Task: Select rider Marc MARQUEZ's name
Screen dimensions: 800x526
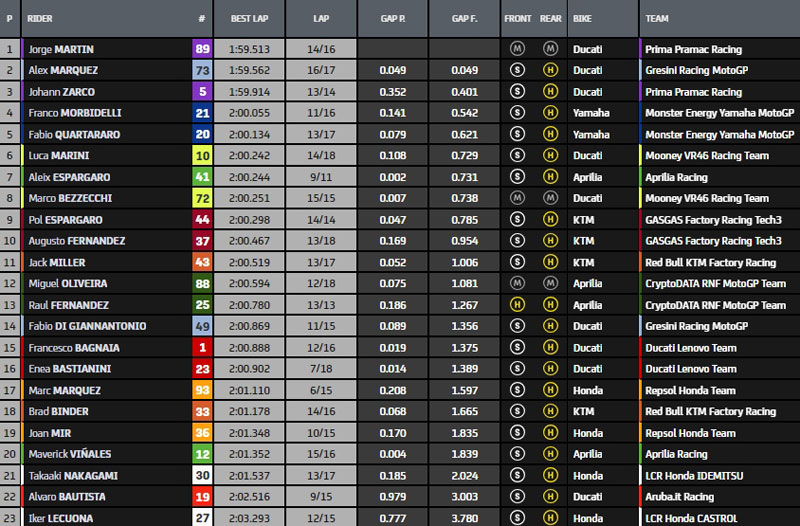Action: [x=64, y=390]
